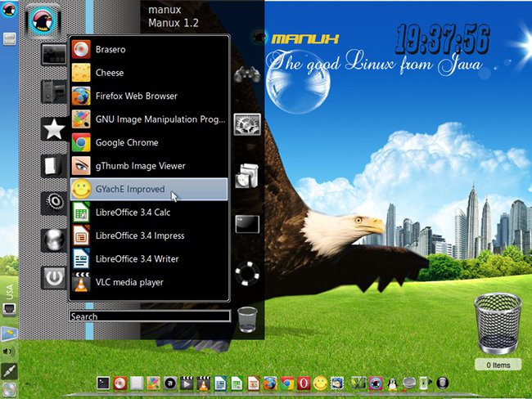The height and width of the screenshot is (399, 532).
Task: Select the metallic sphere category icon
Action: click(x=53, y=240)
